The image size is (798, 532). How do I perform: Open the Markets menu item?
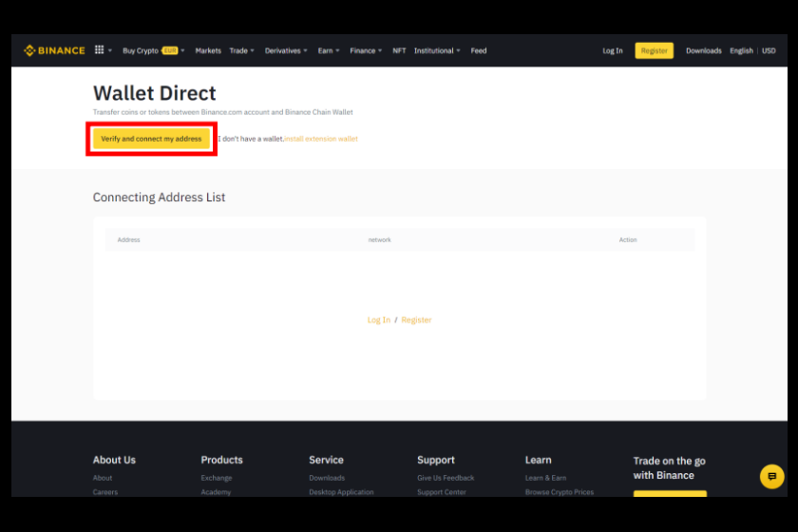tap(208, 50)
